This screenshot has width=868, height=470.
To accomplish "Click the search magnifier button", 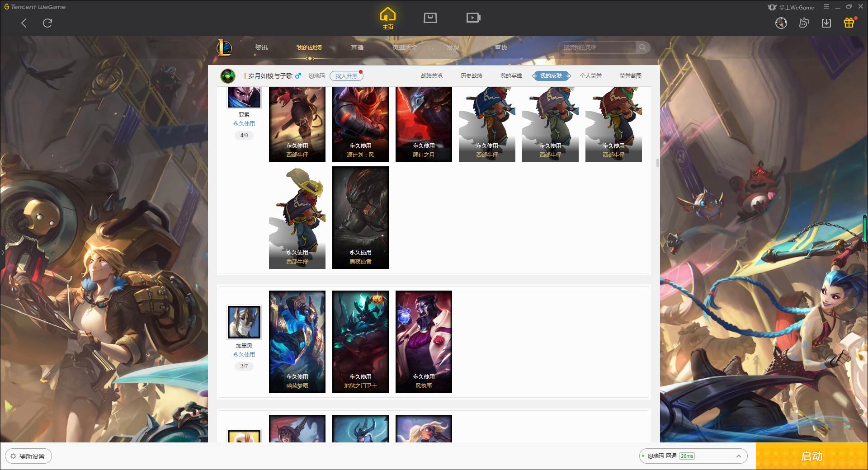I will point(642,47).
